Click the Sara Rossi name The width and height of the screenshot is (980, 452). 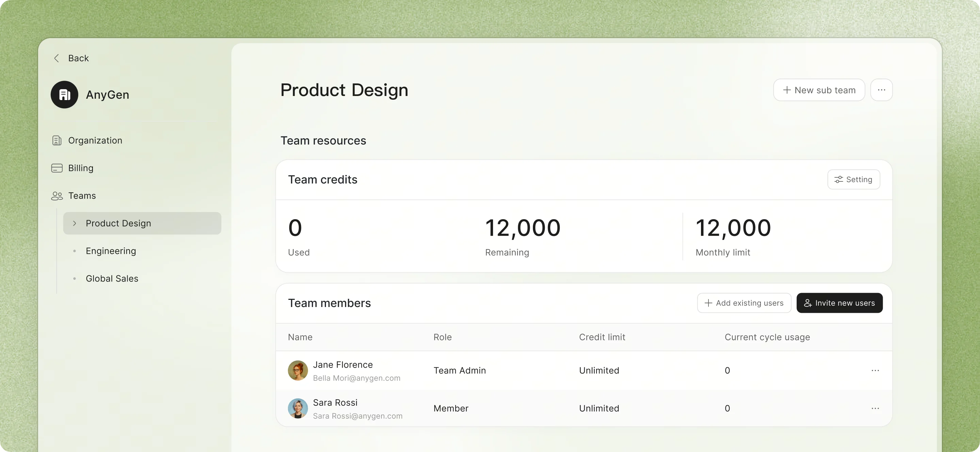coord(335,403)
